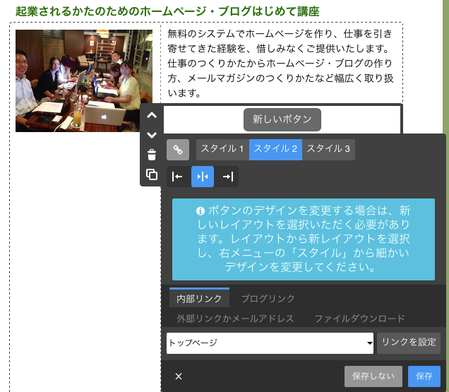This screenshot has width=449, height=392.
Task: Open the 外部リンクかメールアドレス tab
Action: [235, 319]
